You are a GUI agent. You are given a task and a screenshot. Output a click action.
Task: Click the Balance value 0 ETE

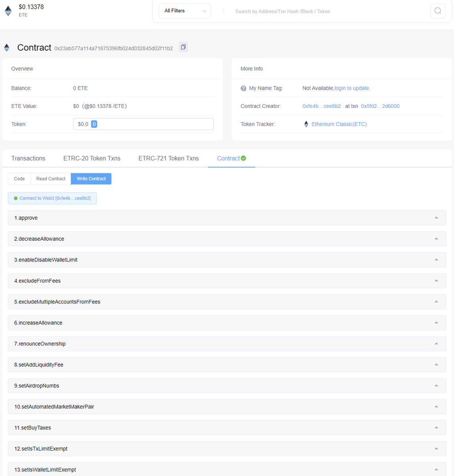coord(80,88)
